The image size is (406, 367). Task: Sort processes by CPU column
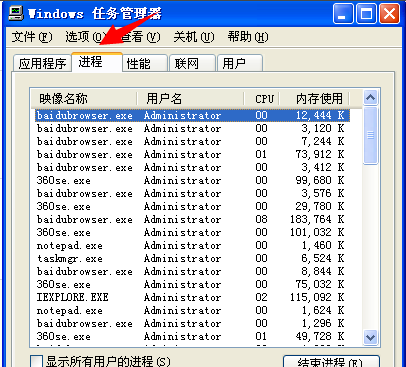tap(262, 99)
